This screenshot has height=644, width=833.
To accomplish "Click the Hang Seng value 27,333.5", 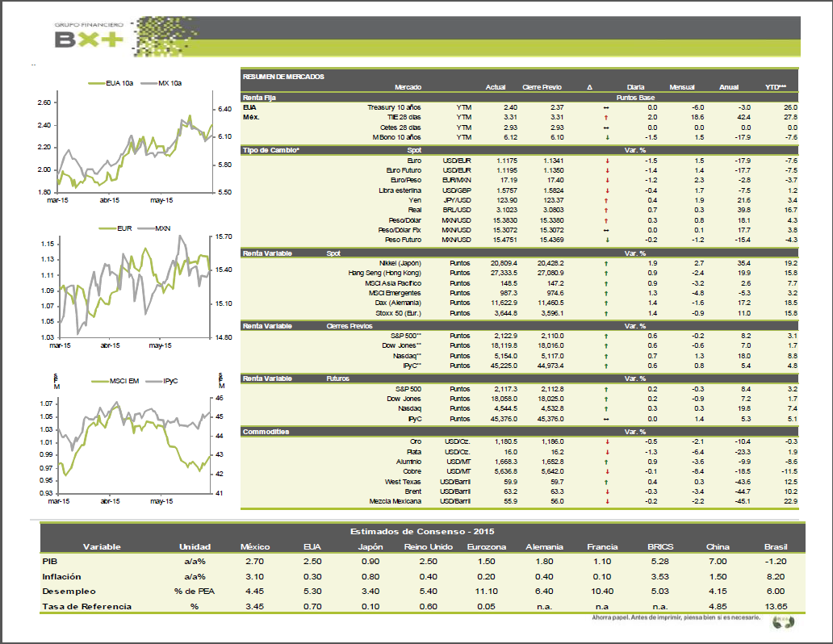I will pos(504,273).
